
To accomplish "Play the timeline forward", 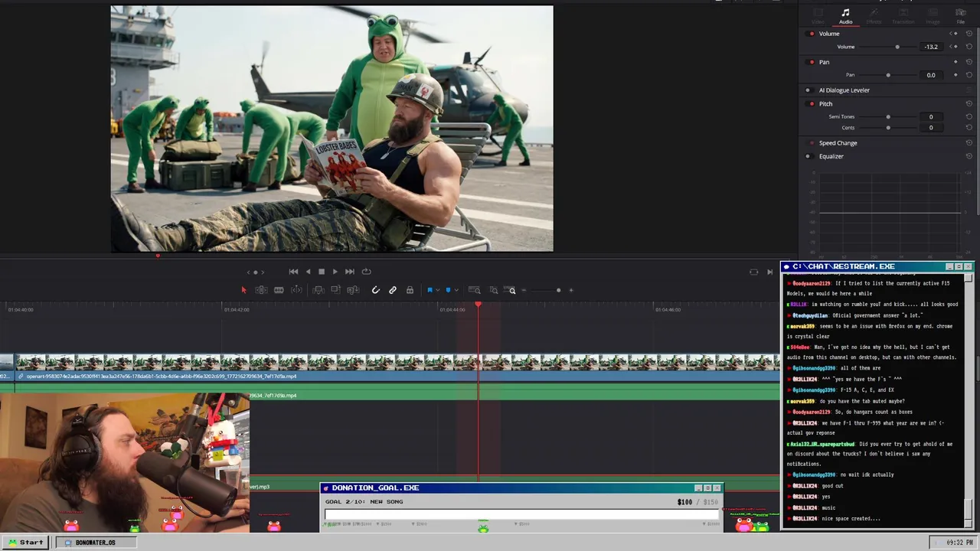I will coord(335,272).
